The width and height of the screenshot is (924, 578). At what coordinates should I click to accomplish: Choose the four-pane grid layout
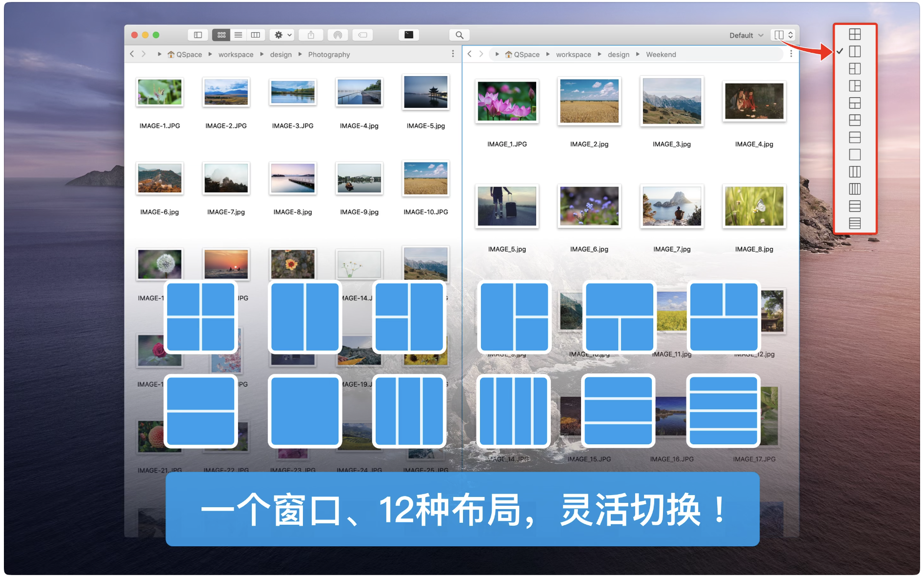click(855, 34)
